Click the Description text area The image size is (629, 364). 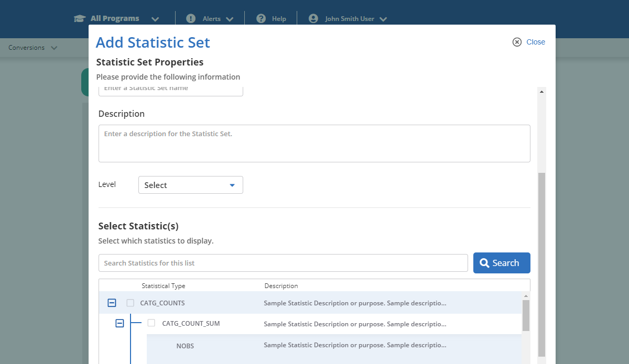(x=314, y=143)
